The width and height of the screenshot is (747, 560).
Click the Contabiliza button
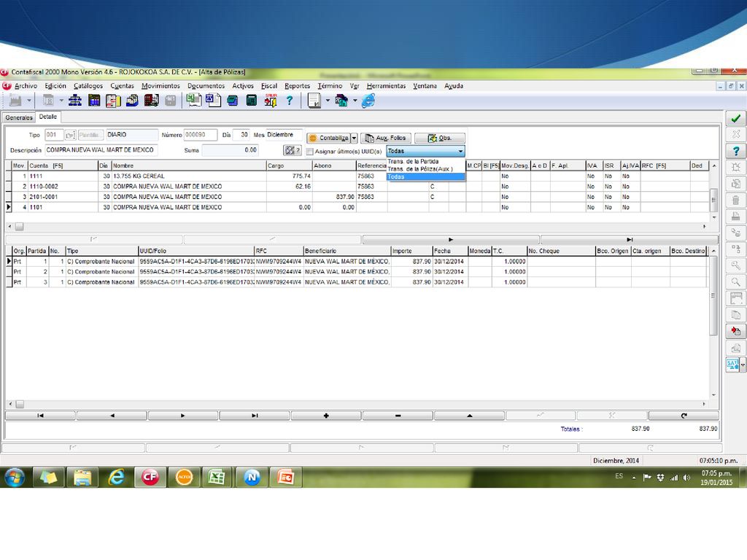coord(329,138)
